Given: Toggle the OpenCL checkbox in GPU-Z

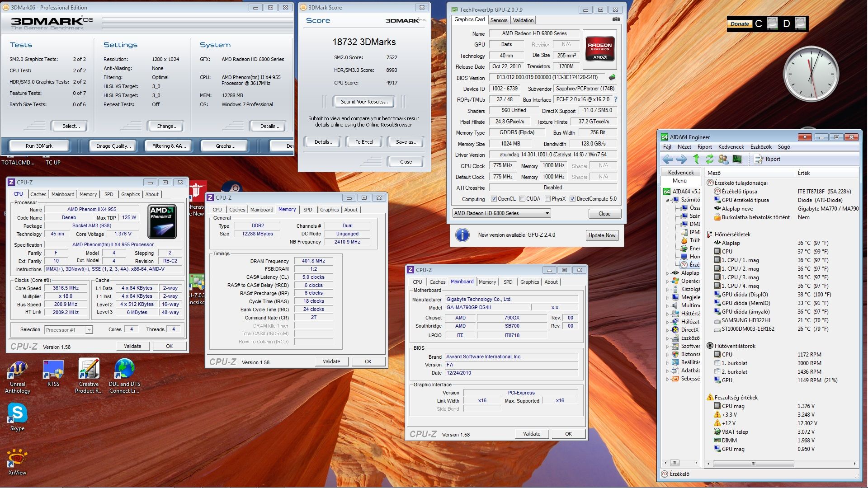Looking at the screenshot, I should (494, 199).
